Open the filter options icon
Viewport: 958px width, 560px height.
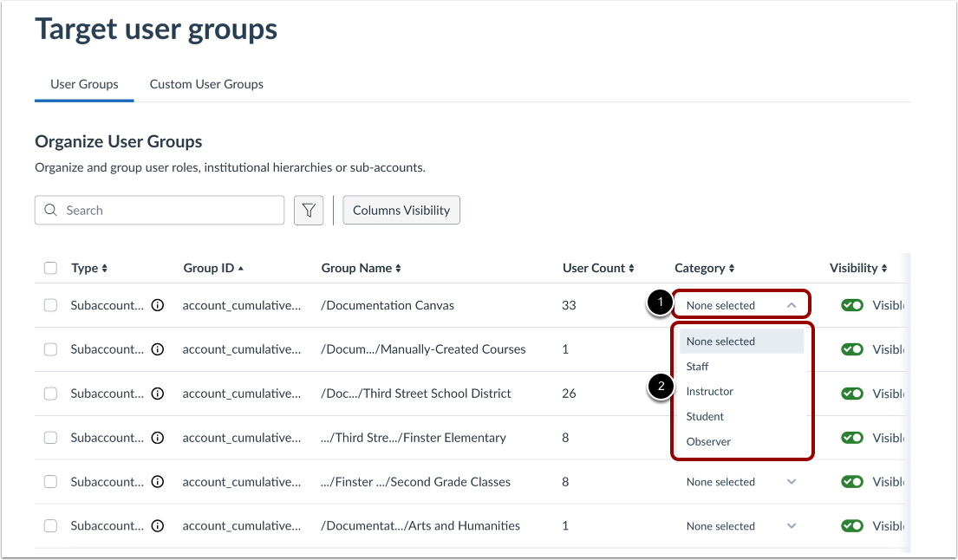pyautogui.click(x=309, y=210)
